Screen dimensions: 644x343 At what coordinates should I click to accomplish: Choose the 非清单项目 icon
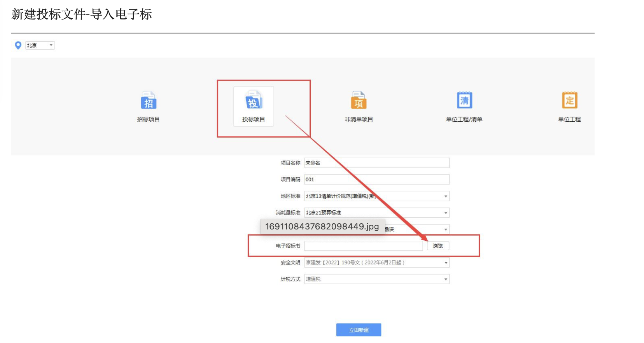[x=359, y=100]
